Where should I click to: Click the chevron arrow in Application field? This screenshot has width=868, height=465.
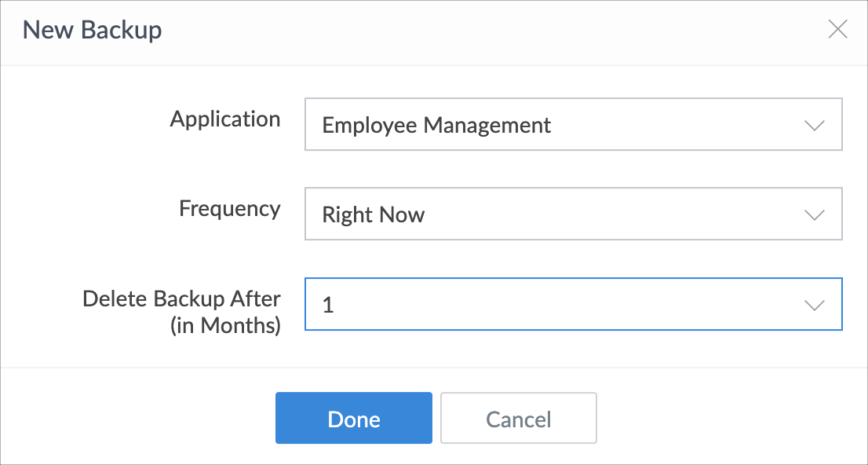click(815, 125)
